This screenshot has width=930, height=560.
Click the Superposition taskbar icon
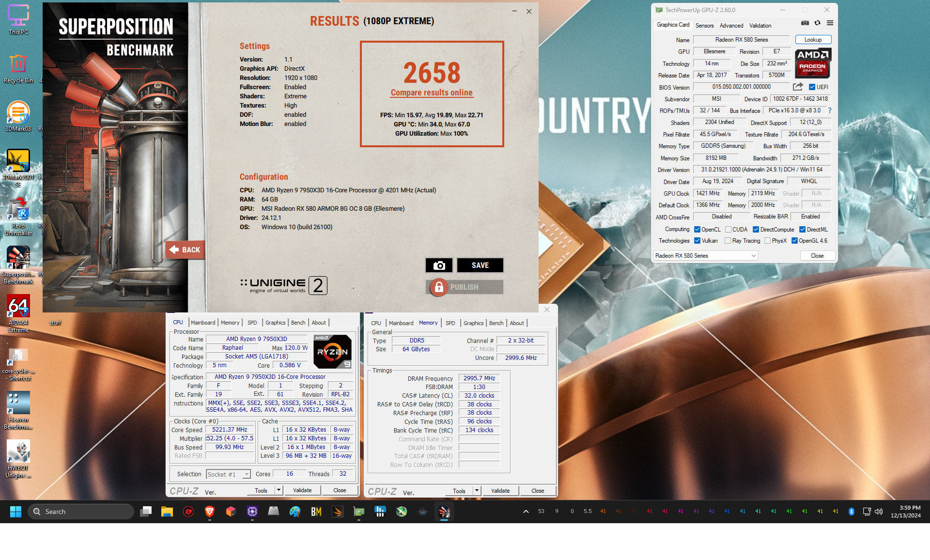444,512
